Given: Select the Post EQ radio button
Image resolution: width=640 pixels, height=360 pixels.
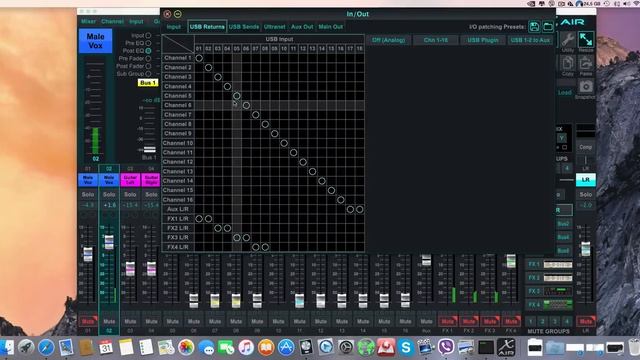Looking at the screenshot, I should point(148,51).
